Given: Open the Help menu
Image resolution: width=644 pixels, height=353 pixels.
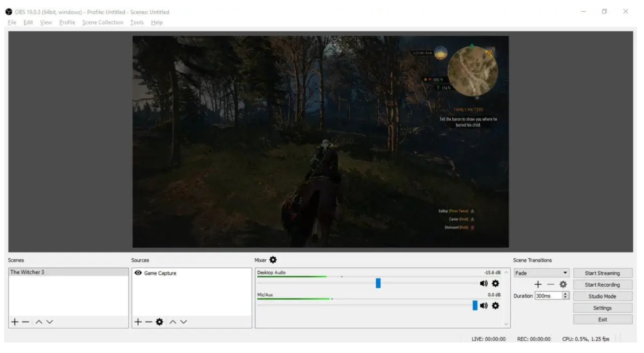Looking at the screenshot, I should (157, 23).
